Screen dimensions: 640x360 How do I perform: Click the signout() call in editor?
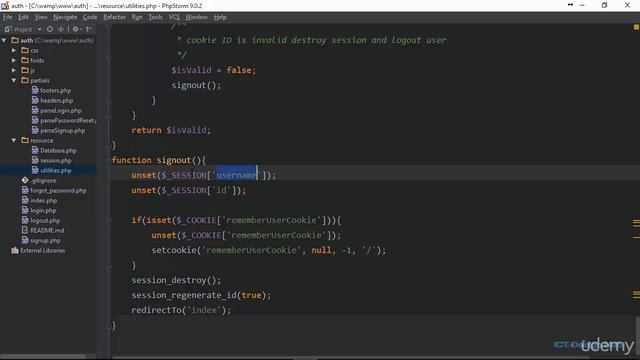pyautogui.click(x=196, y=85)
